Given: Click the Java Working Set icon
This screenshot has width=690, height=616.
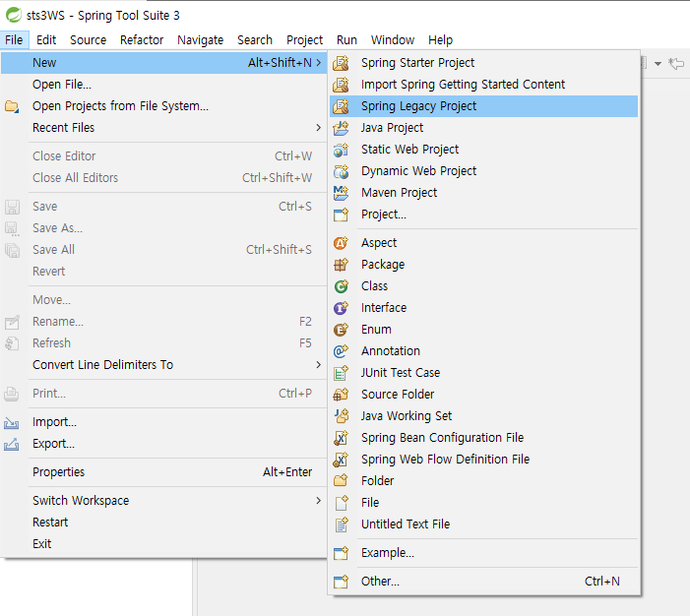Looking at the screenshot, I should click(x=341, y=416).
